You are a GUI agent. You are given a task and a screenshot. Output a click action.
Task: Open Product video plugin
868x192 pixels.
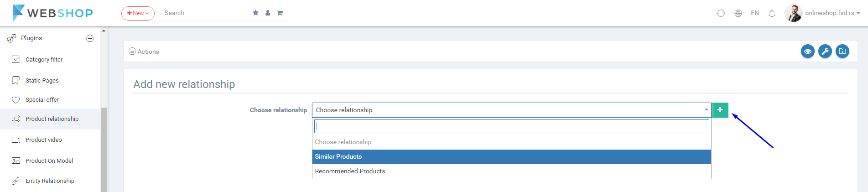44,140
